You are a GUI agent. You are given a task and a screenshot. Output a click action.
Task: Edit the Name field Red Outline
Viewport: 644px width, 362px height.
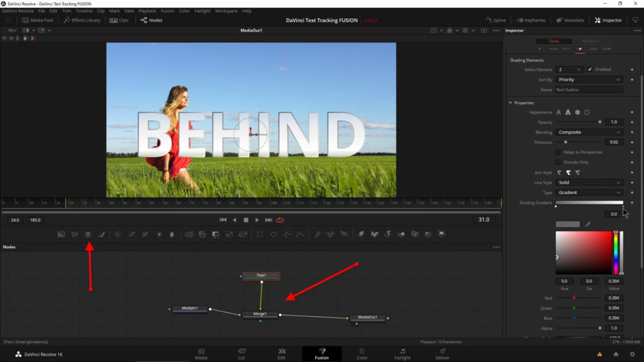589,89
